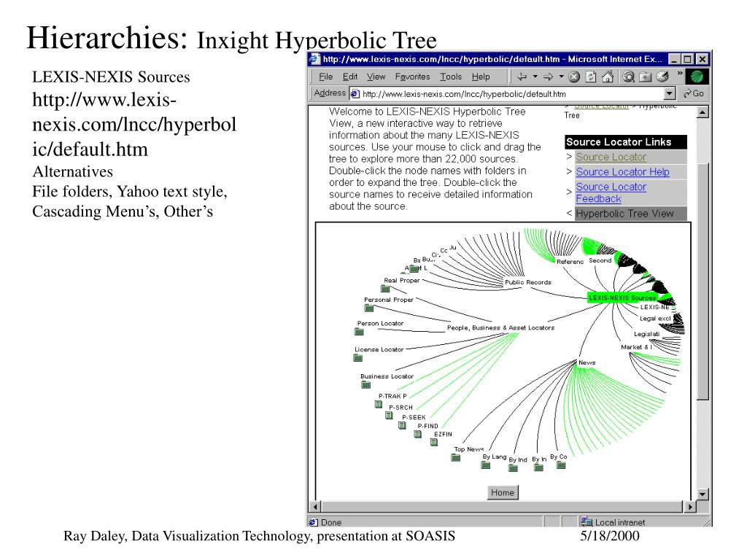The height and width of the screenshot is (560, 747).
Task: Select the Market & I tree node
Action: coord(636,347)
